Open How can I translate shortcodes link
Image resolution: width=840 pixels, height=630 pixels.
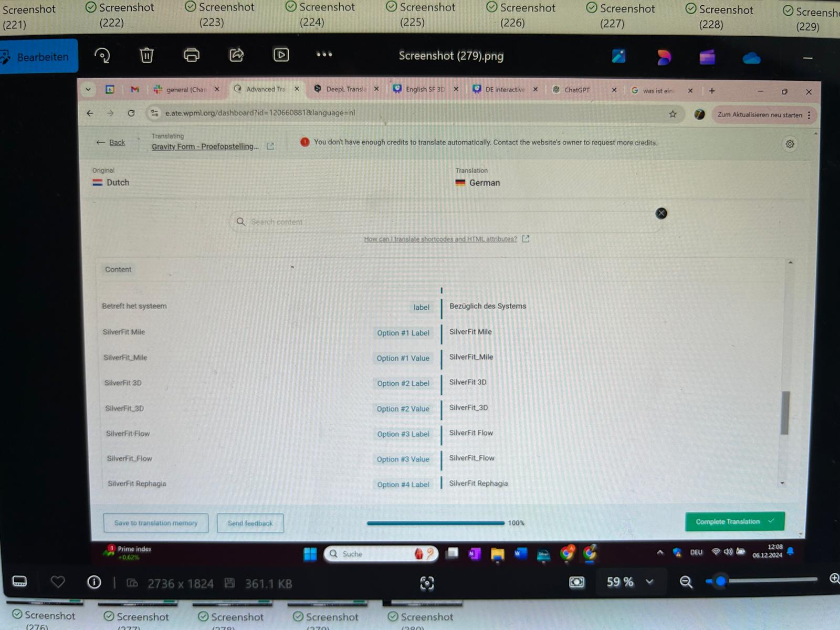coord(440,239)
